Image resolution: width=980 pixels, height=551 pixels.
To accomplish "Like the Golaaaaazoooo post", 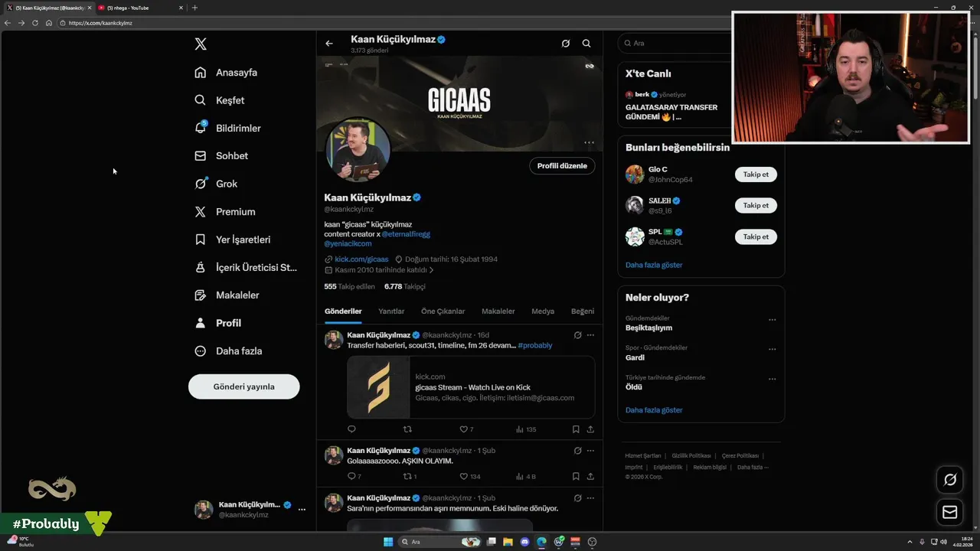I will coord(463,476).
